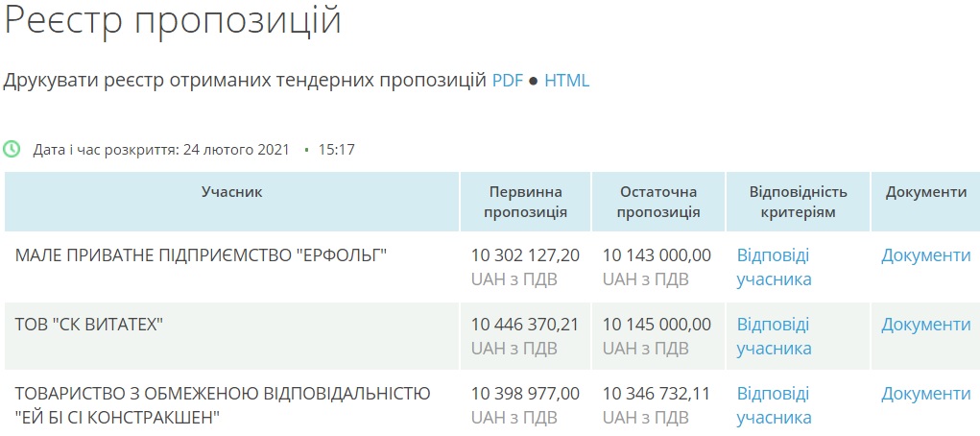The image size is (980, 436).
Task: Click the Учасник column header
Action: click(231, 192)
